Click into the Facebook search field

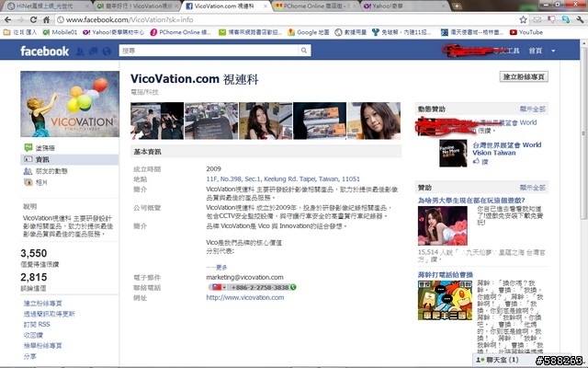click(209, 51)
